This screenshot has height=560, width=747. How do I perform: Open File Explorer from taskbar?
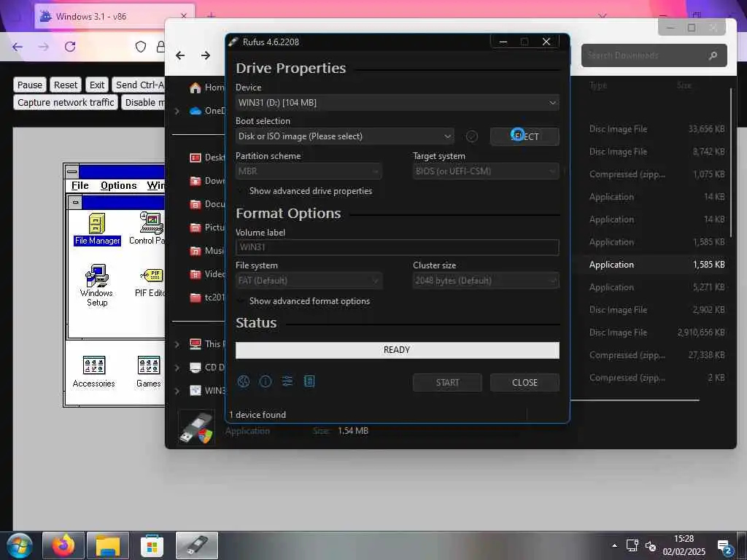(x=108, y=545)
